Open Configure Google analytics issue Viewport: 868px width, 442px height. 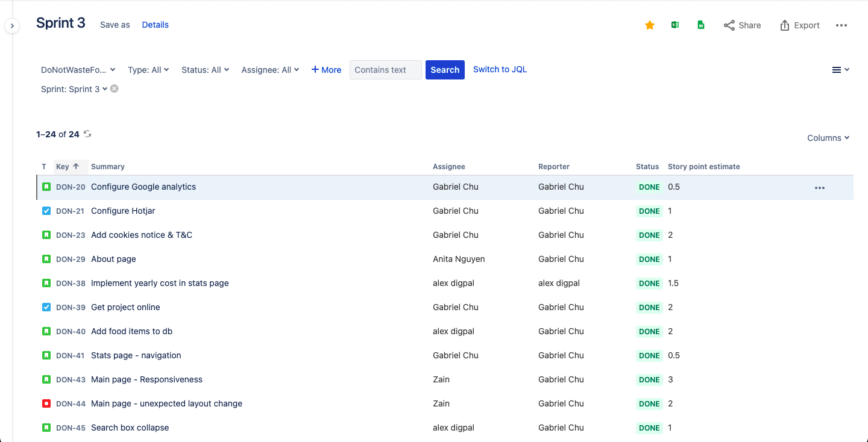143,187
